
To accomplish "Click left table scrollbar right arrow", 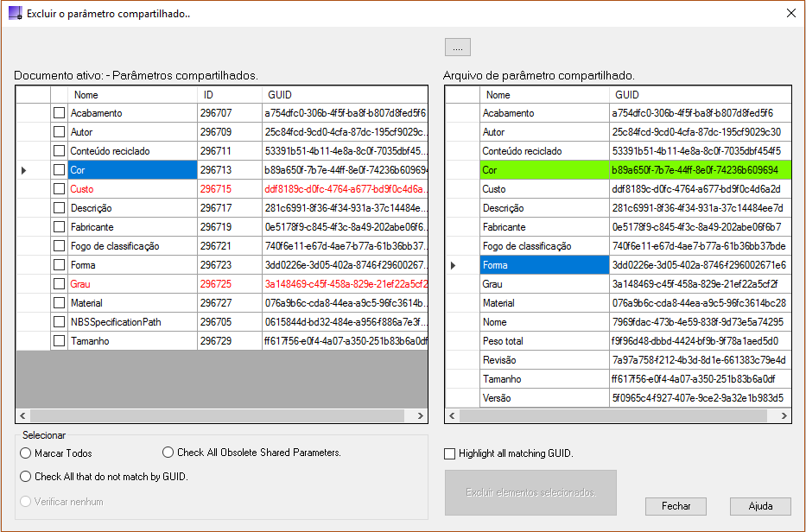I will coord(420,415).
